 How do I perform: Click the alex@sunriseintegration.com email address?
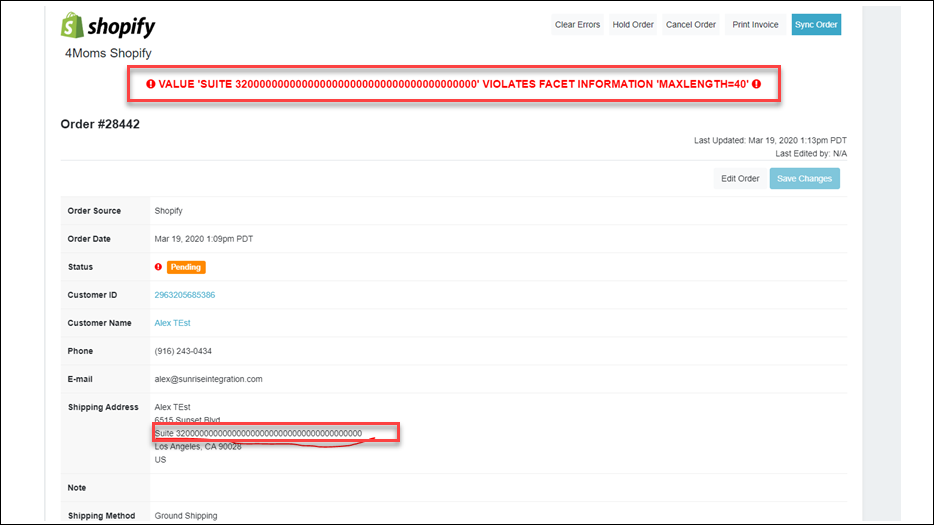[208, 379]
